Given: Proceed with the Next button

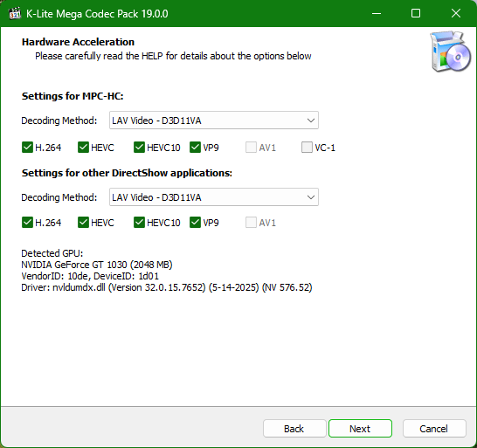Looking at the screenshot, I should 360,429.
